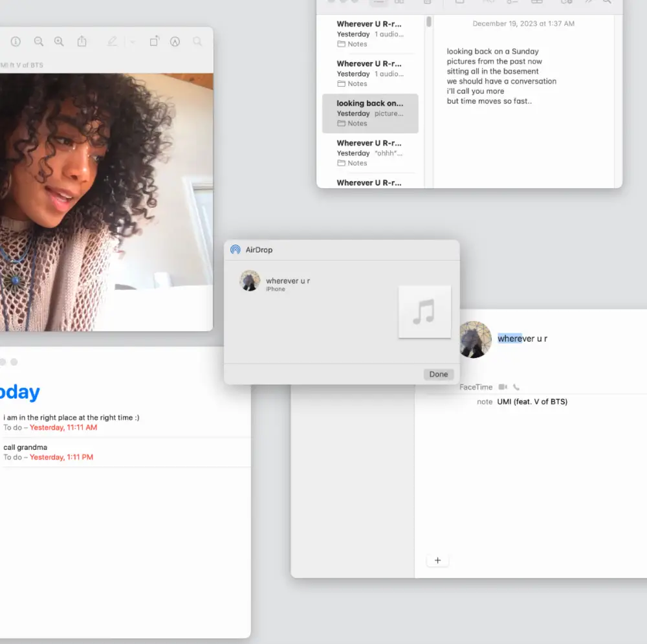
Task: Zoom in on the Preview image
Action: coord(59,41)
